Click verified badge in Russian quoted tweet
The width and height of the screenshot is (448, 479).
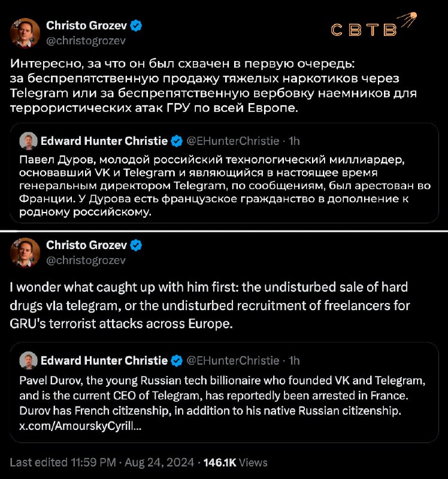(177, 141)
